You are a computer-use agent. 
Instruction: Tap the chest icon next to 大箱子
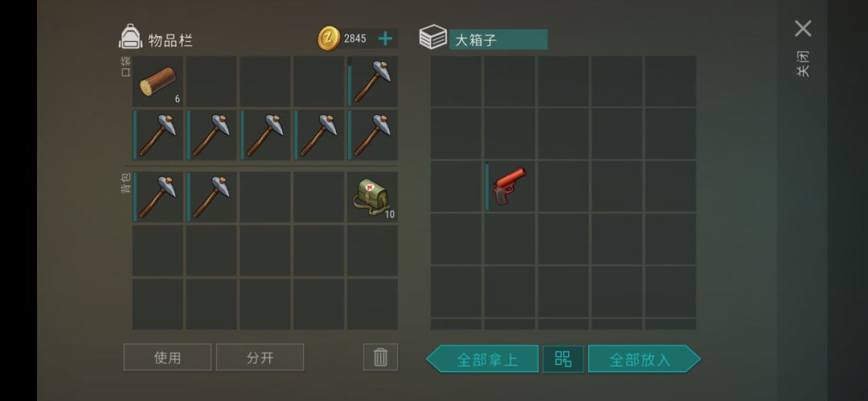tap(433, 38)
